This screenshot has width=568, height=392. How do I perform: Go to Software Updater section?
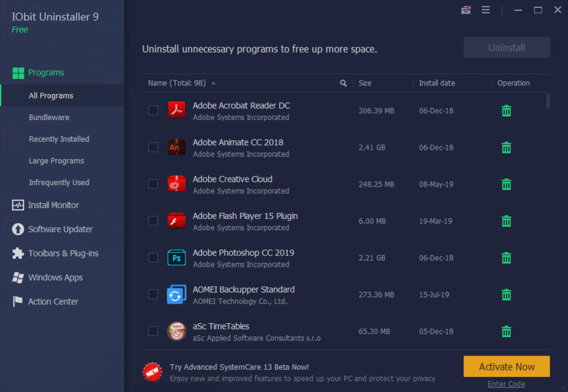click(x=60, y=229)
